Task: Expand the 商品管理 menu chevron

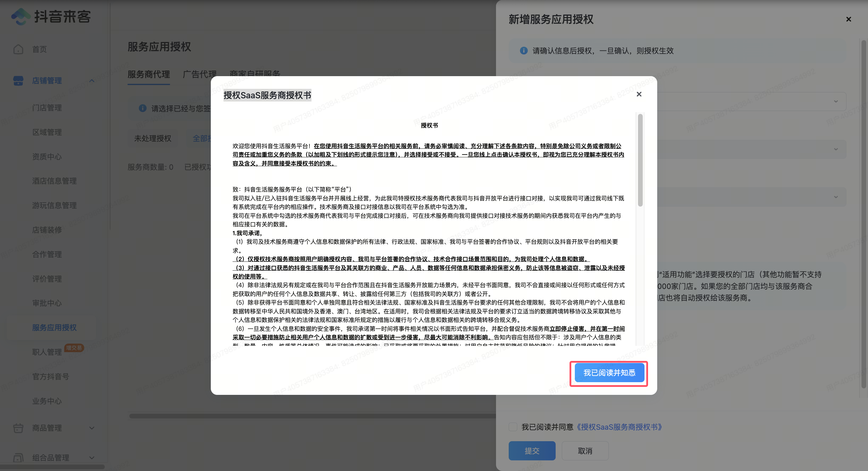Action: (92, 428)
